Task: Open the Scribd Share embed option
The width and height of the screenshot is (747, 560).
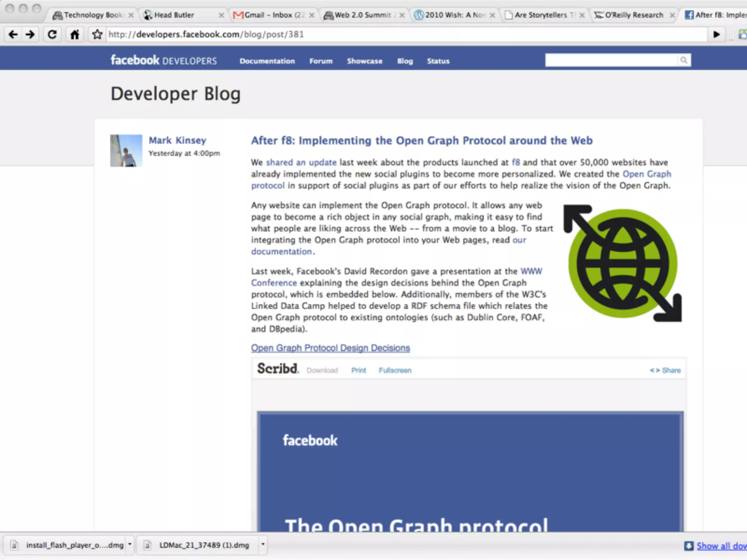Action: 665,370
